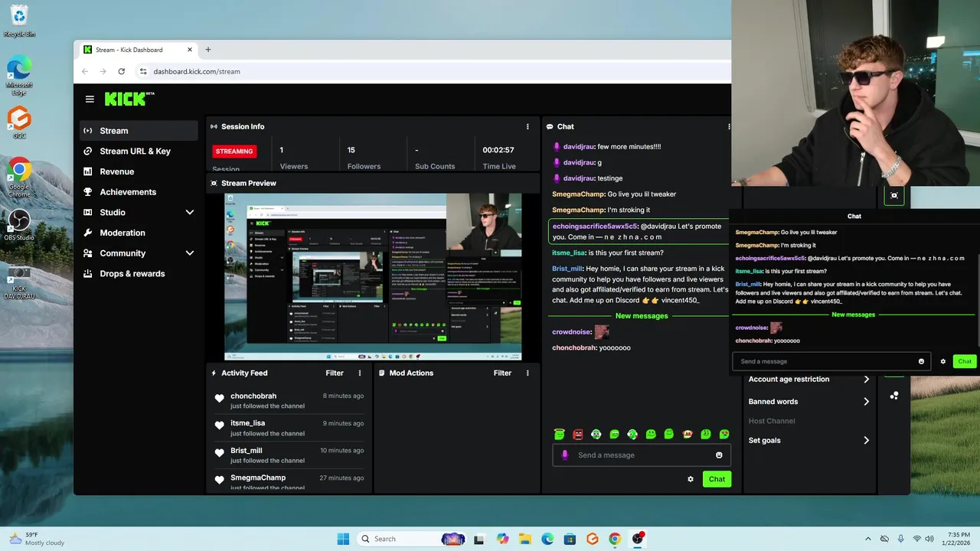Select the halo angel Kick emote
Viewport: 980px width, 551px height.
point(560,434)
